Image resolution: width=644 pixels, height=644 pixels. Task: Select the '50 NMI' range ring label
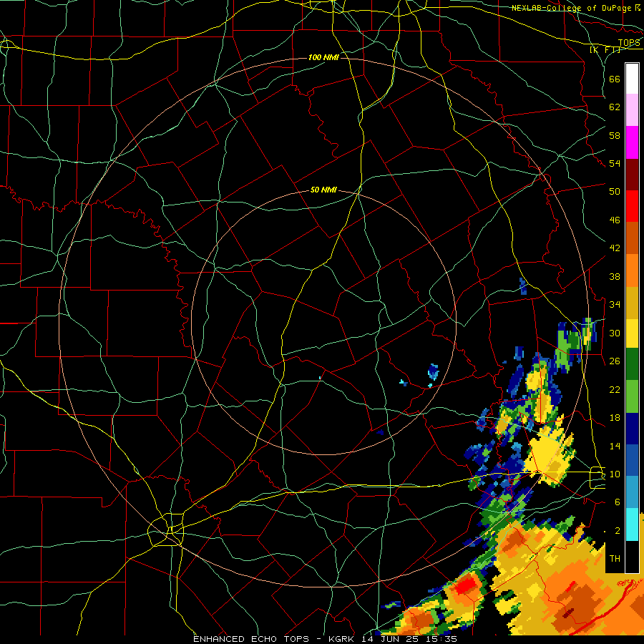(x=323, y=190)
